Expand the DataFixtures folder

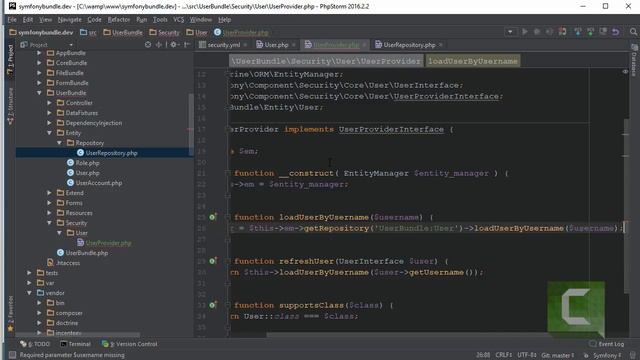click(x=49, y=113)
